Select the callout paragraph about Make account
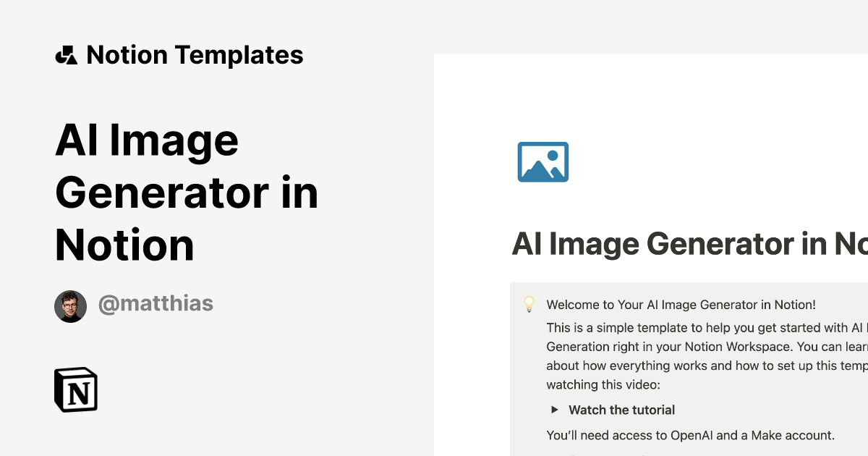 tap(690, 435)
